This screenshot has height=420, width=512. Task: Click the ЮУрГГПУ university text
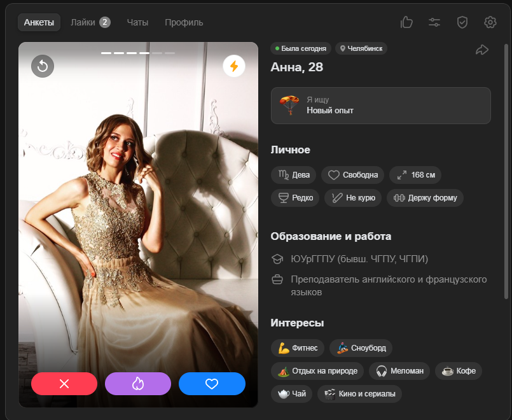[x=359, y=259]
